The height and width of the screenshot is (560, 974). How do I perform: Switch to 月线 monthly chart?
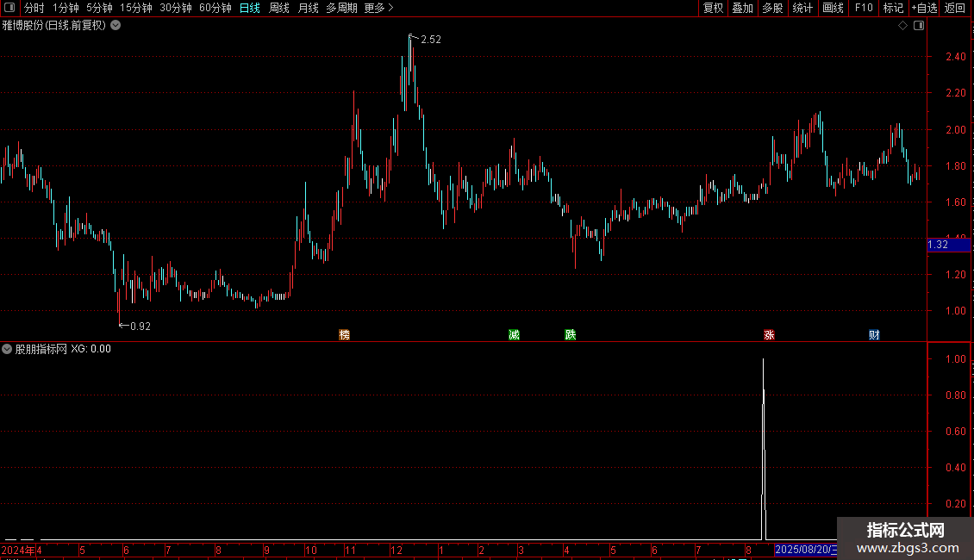point(308,8)
